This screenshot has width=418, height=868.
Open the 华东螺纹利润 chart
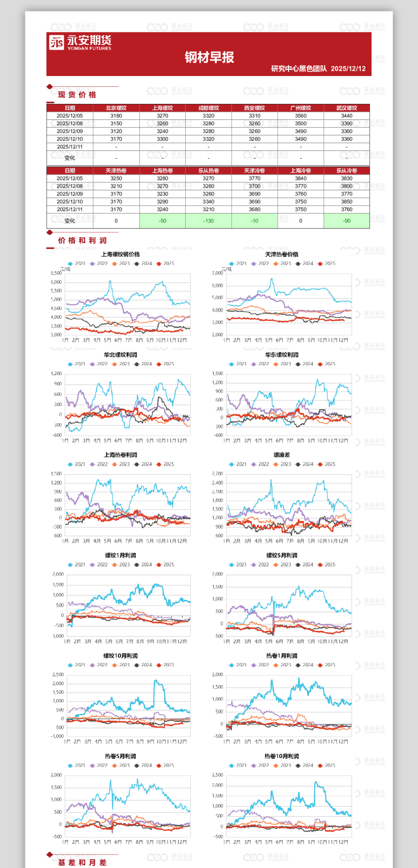[x=282, y=398]
